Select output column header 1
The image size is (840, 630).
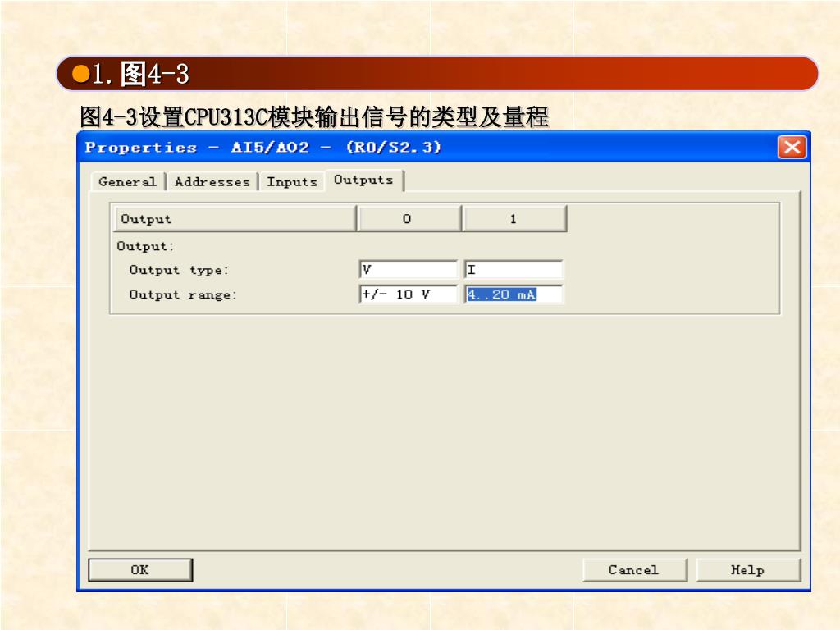(514, 218)
